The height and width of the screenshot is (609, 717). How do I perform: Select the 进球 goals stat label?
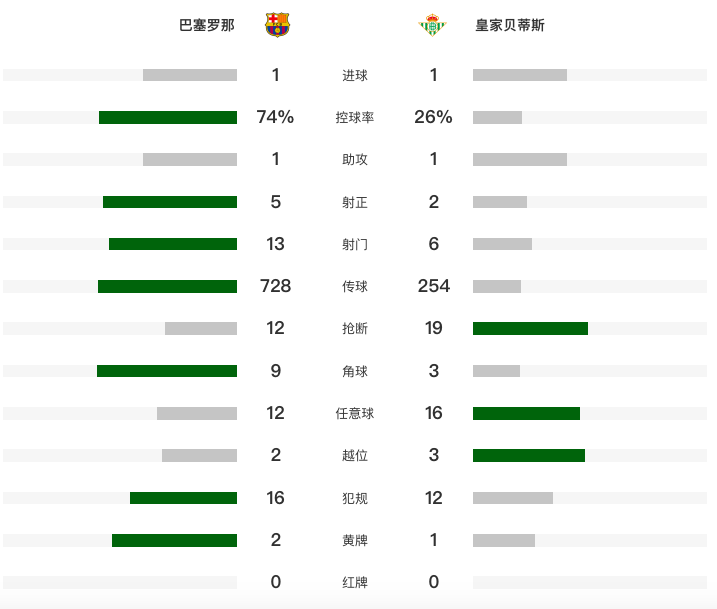pos(355,75)
